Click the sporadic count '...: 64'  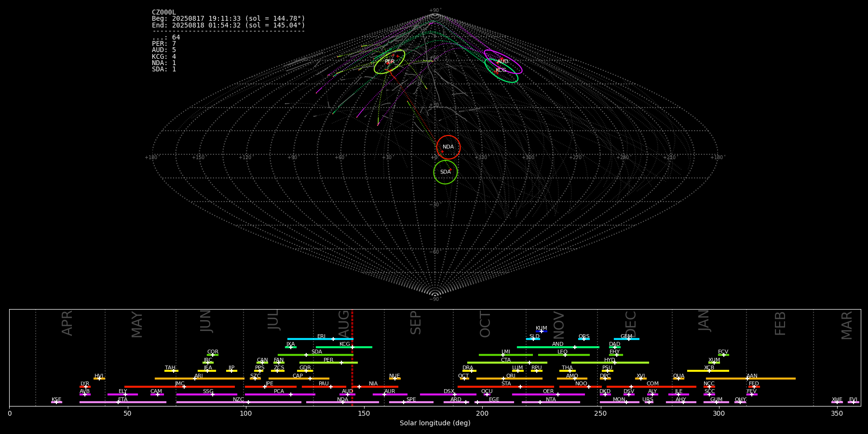[166, 38]
